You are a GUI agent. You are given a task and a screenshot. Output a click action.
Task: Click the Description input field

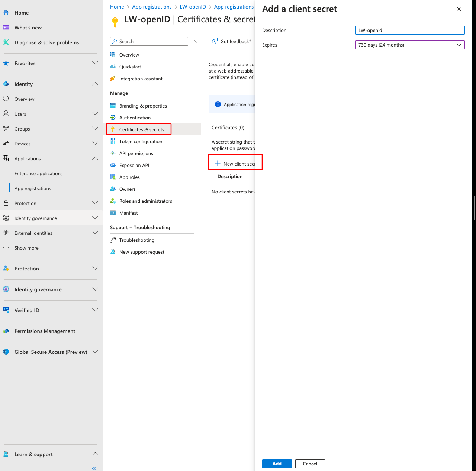[x=410, y=30]
